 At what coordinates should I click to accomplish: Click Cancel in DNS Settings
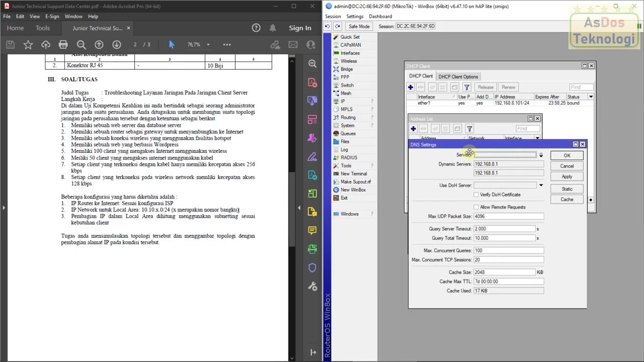point(567,166)
